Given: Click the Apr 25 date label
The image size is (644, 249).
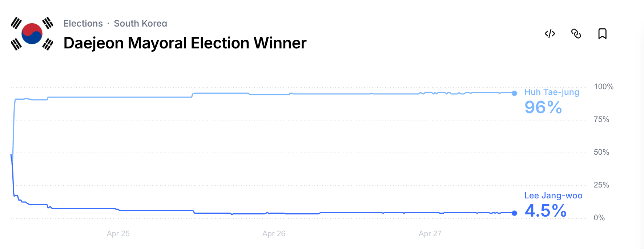Looking at the screenshot, I should pos(118,234).
